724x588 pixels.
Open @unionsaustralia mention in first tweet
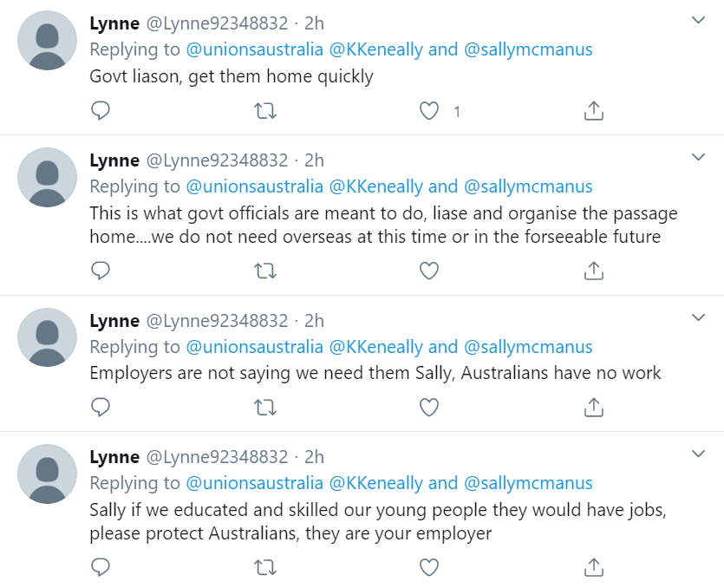point(254,49)
